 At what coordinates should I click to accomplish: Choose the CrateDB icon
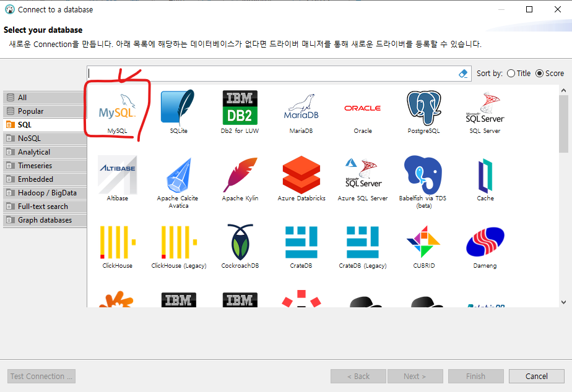301,242
